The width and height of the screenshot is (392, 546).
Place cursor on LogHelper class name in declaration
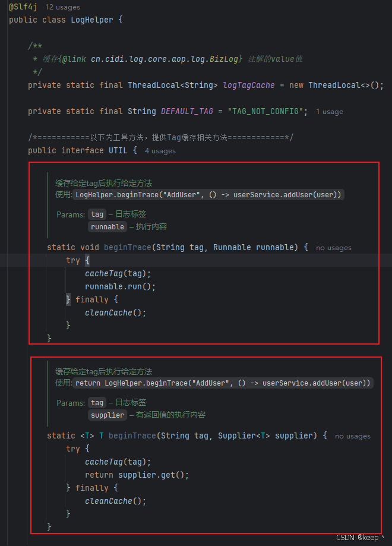click(92, 20)
